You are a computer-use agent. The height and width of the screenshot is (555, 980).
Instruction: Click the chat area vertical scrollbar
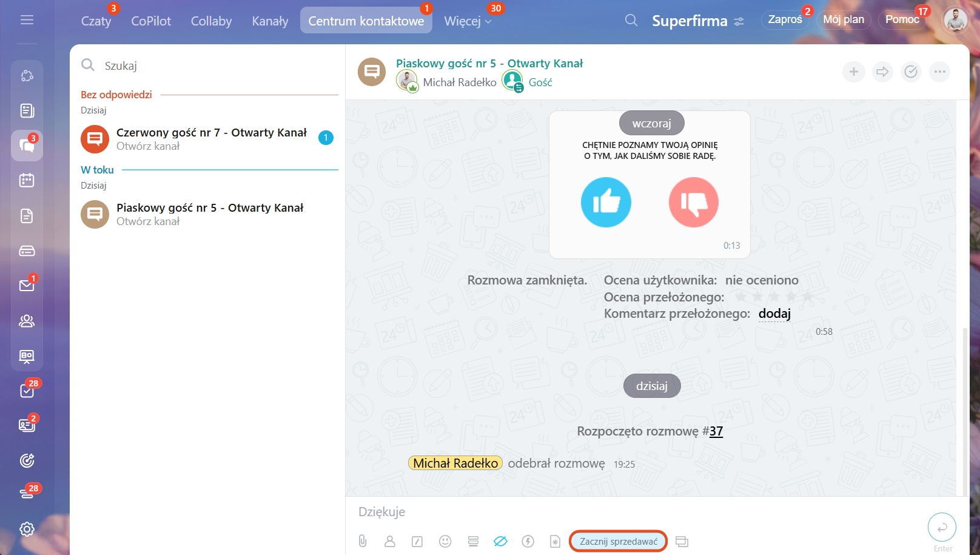965,411
